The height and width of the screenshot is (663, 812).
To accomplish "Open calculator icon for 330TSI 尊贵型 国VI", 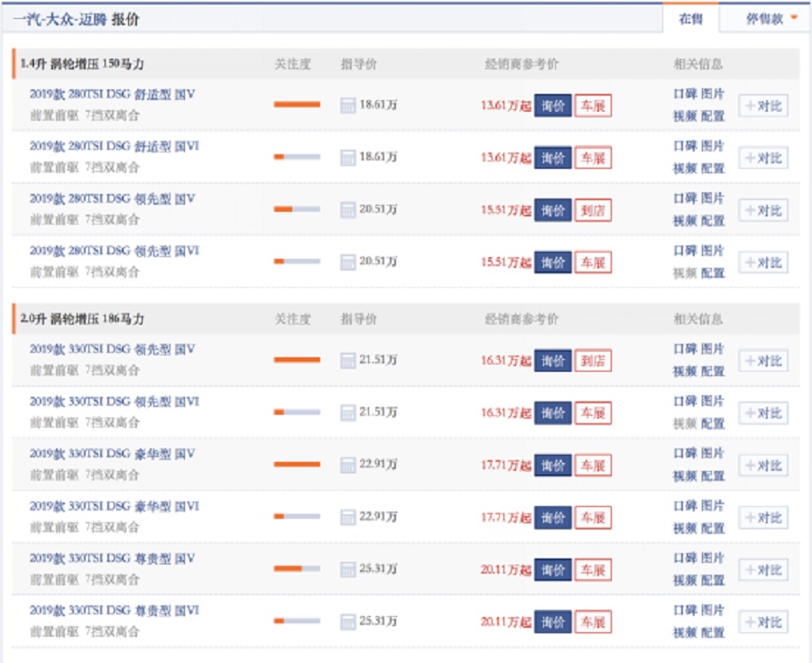I will pyautogui.click(x=348, y=622).
